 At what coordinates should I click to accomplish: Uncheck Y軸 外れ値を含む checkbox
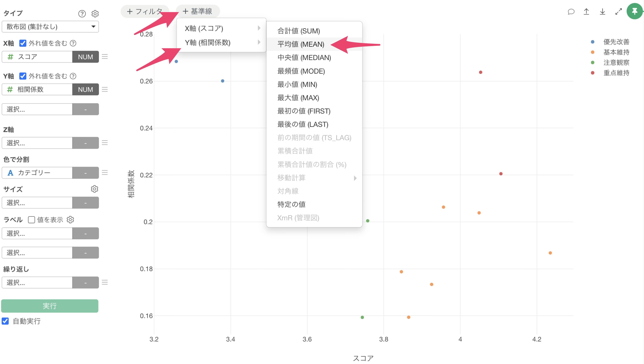pos(23,76)
